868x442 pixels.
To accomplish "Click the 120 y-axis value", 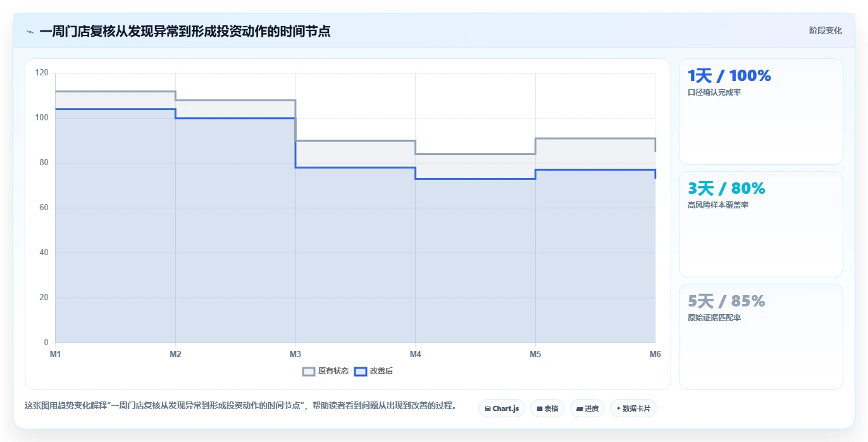I will [x=42, y=73].
